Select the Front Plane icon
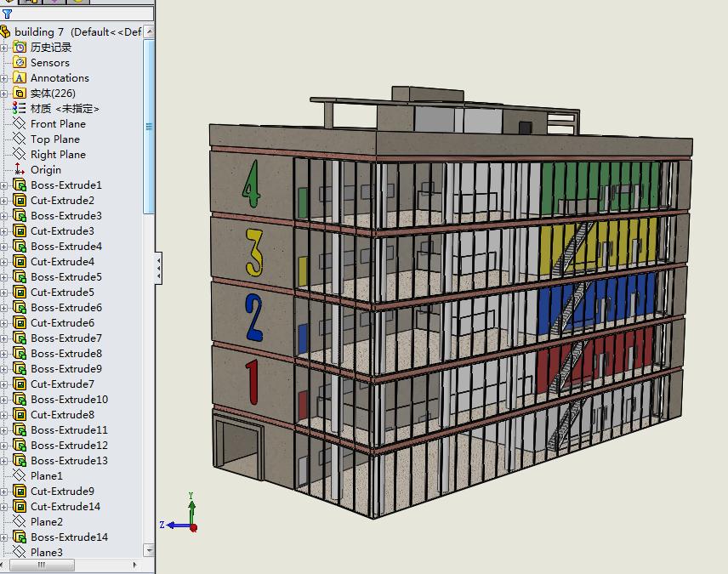Viewport: 728px width, 574px height. coord(20,124)
